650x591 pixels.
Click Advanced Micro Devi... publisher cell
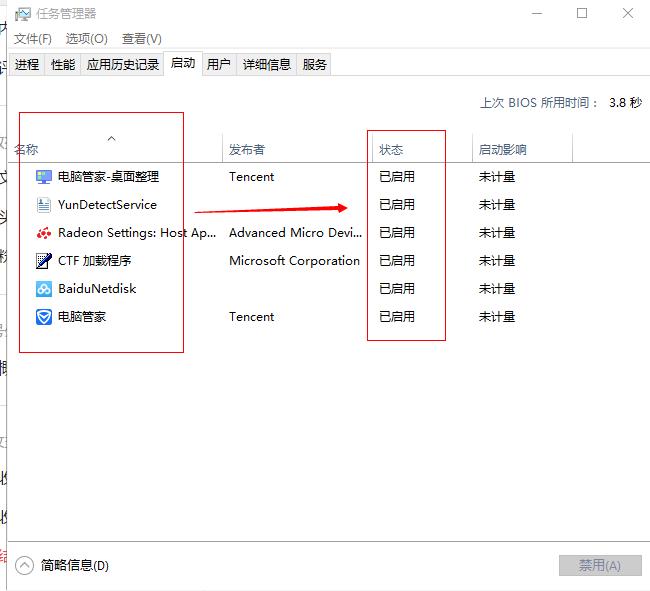[296, 233]
